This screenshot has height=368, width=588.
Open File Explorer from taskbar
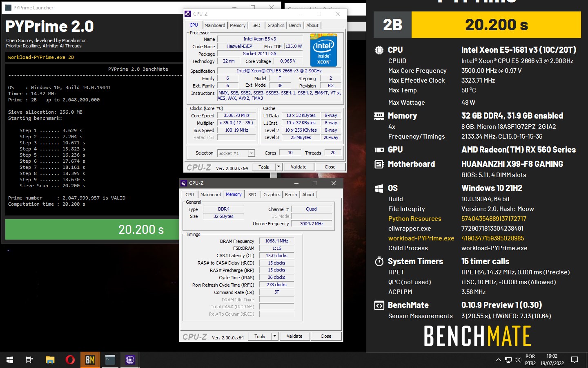50,360
